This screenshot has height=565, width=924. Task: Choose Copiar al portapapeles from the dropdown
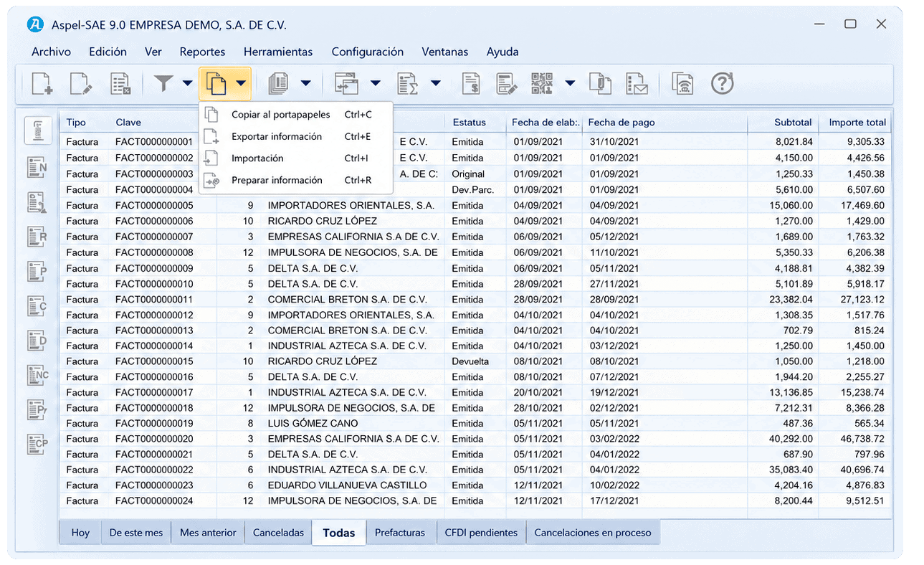tap(295, 115)
